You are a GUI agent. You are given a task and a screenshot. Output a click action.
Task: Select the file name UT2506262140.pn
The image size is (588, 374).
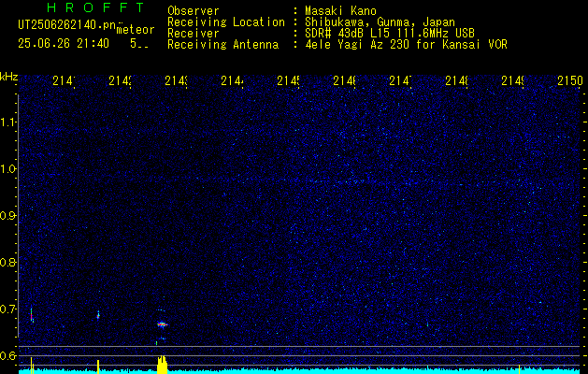pos(67,25)
